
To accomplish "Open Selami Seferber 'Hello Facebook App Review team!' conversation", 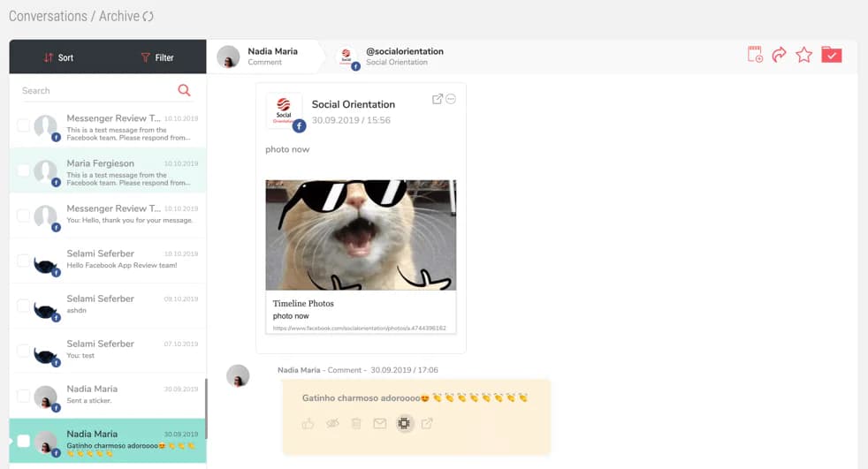I will click(x=108, y=261).
